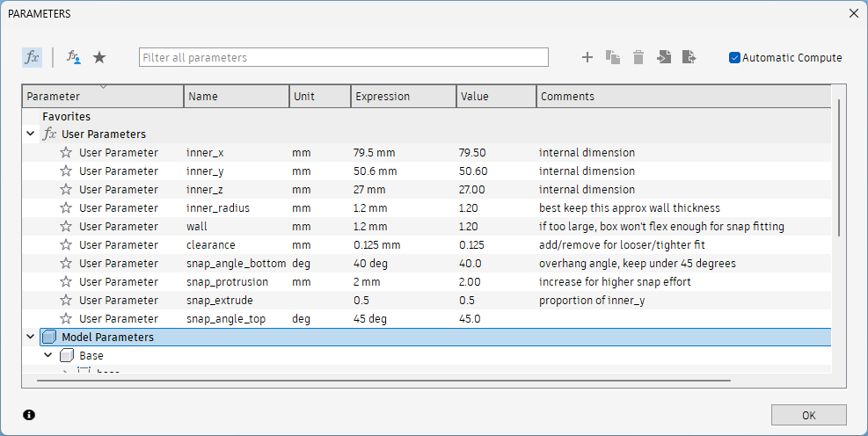Screen dimensions: 868x436
Task: Select the Favorites row
Action: pos(427,116)
